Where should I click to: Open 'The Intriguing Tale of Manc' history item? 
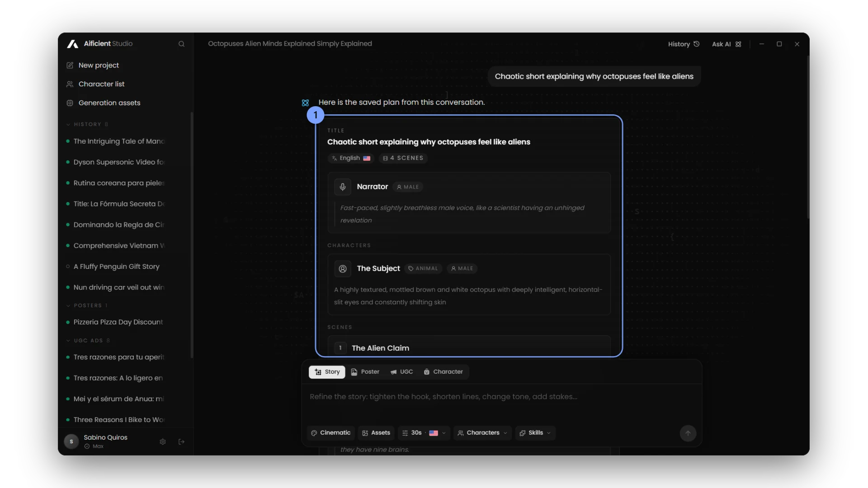click(118, 141)
